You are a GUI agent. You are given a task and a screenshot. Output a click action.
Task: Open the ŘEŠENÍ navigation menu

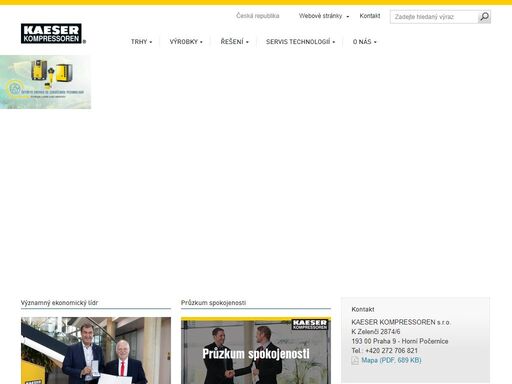click(x=235, y=42)
